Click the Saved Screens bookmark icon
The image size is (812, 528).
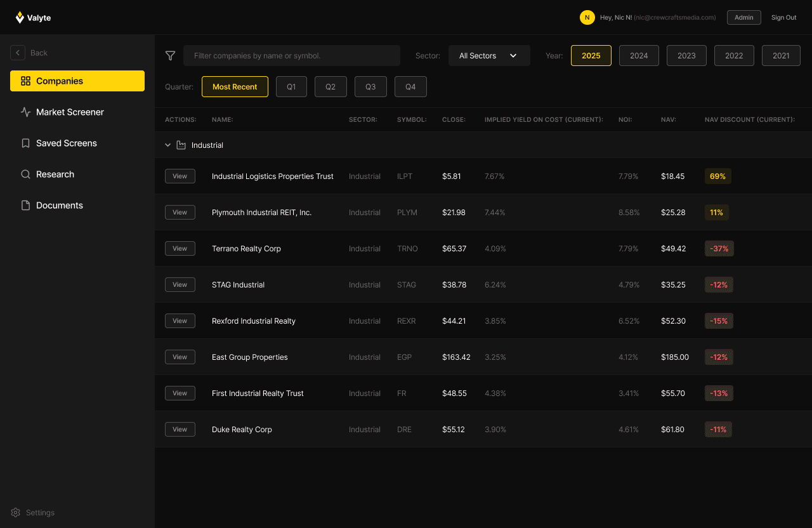(x=26, y=143)
